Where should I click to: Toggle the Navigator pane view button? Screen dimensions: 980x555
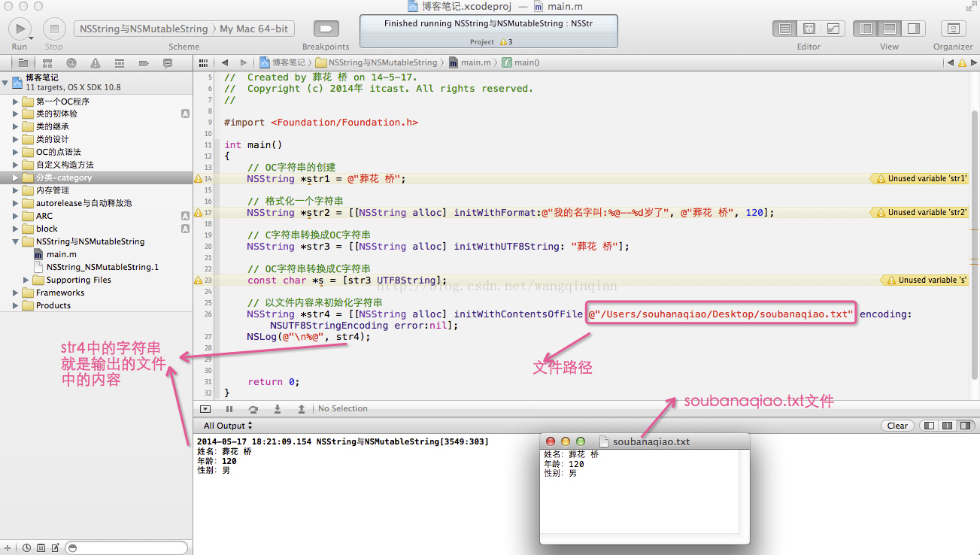(x=866, y=29)
